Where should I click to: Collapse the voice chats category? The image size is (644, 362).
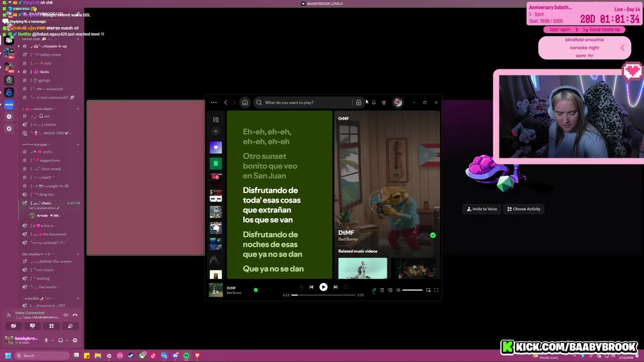[39, 109]
